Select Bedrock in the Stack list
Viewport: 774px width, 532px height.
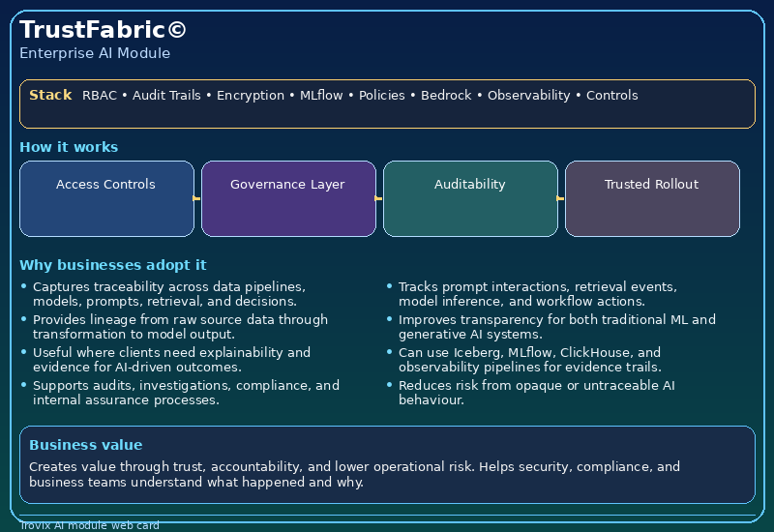(446, 95)
